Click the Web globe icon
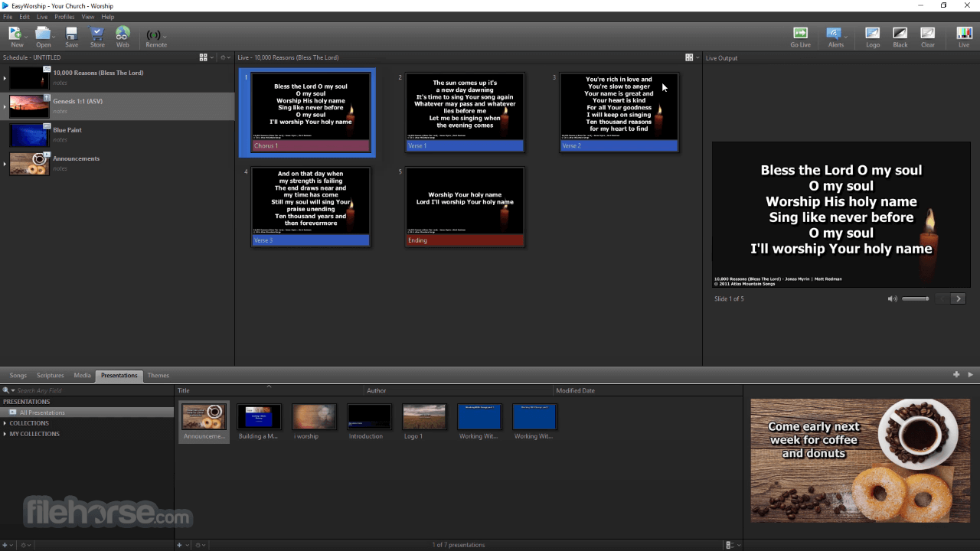Screen dimensions: 980x551 122,34
